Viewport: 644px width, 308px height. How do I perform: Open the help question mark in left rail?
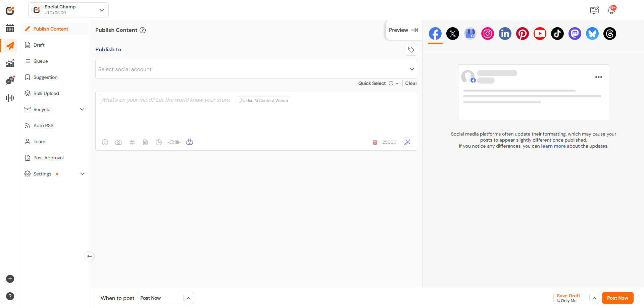[10, 296]
